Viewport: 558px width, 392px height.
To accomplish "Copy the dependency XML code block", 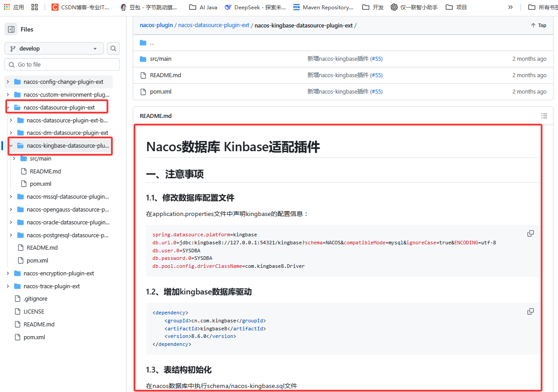I will coord(530,311).
